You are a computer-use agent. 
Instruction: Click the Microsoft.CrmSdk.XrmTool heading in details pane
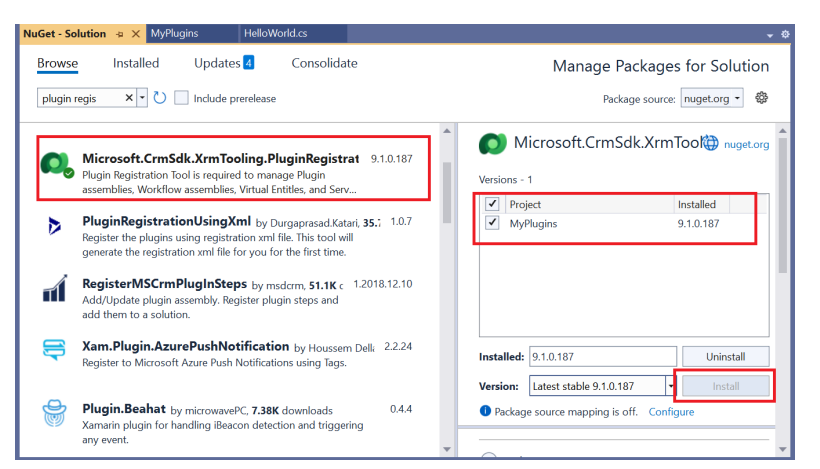click(x=607, y=143)
